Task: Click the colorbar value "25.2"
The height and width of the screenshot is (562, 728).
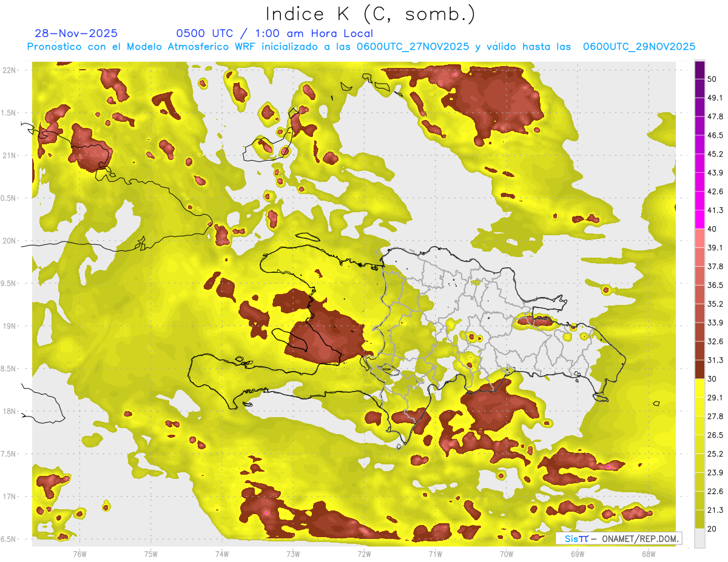Action: [715, 454]
